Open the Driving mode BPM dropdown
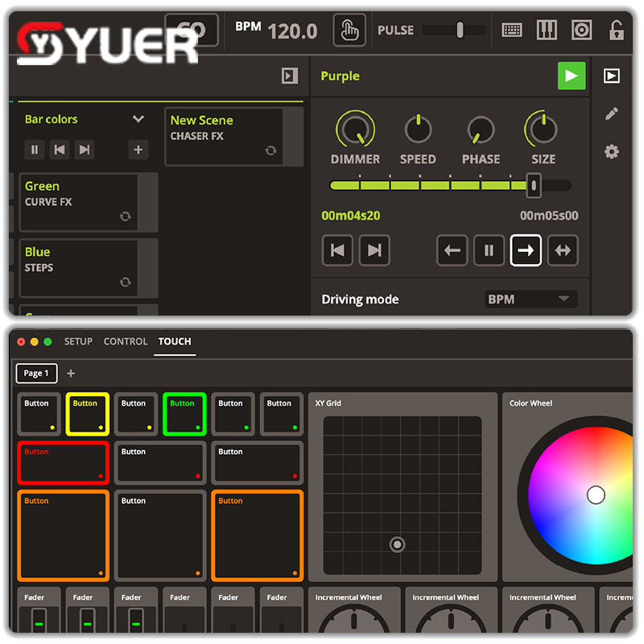Image resolution: width=644 pixels, height=644 pixels. 531,299
